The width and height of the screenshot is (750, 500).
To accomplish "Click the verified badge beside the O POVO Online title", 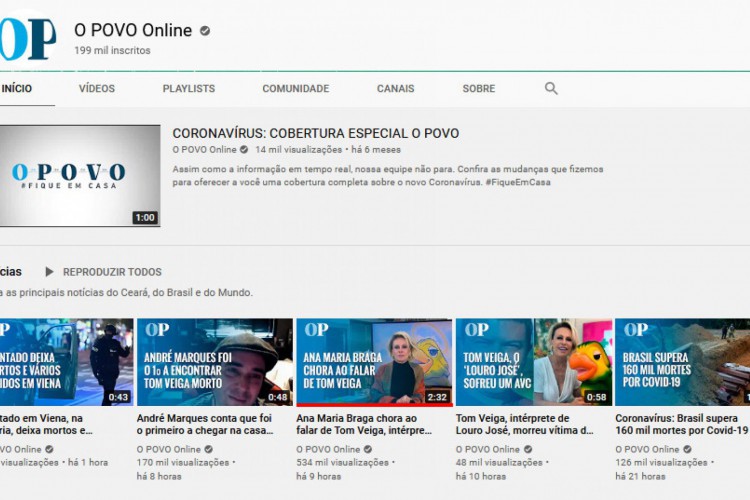I will click(x=205, y=31).
